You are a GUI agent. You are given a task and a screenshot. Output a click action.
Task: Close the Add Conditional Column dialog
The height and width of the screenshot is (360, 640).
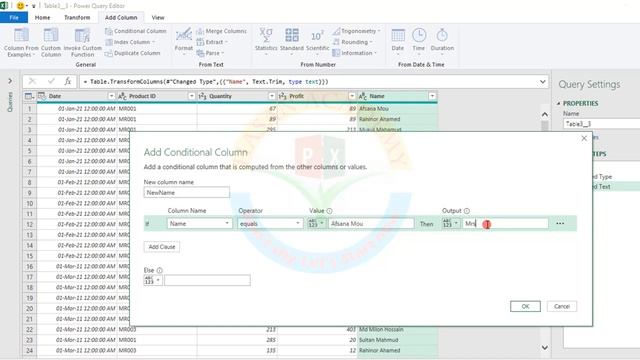pos(584,138)
